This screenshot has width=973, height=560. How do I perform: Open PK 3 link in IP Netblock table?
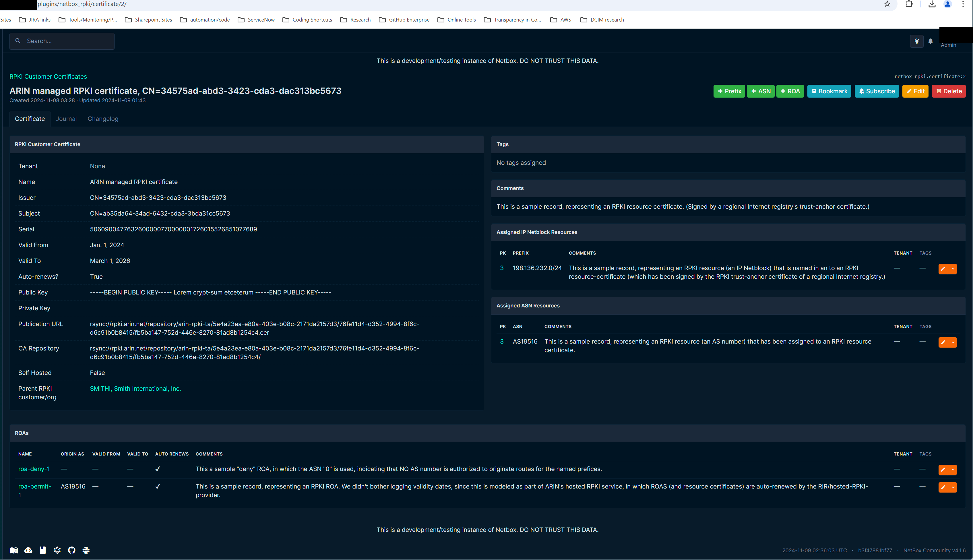(x=502, y=268)
